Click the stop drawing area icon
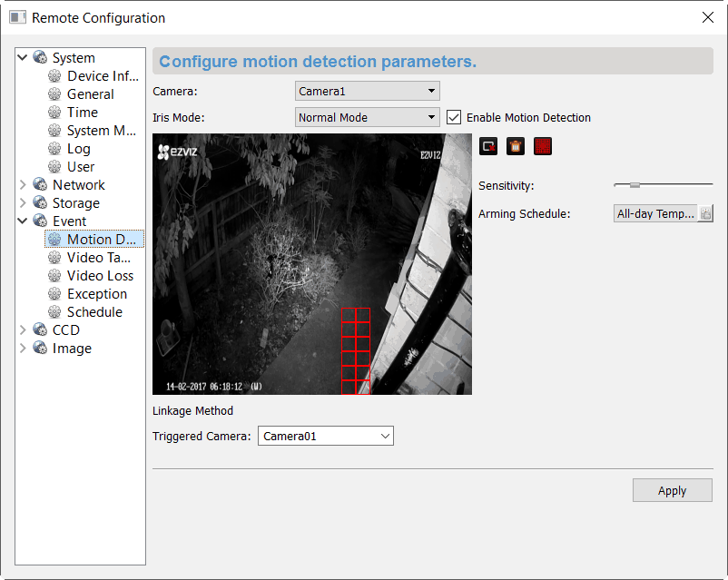Image resolution: width=728 pixels, height=580 pixels. [x=489, y=146]
